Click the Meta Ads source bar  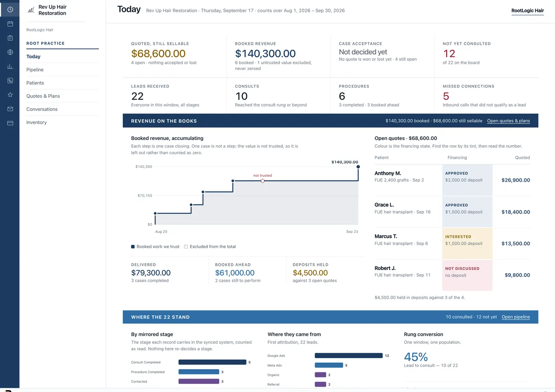tap(329, 365)
